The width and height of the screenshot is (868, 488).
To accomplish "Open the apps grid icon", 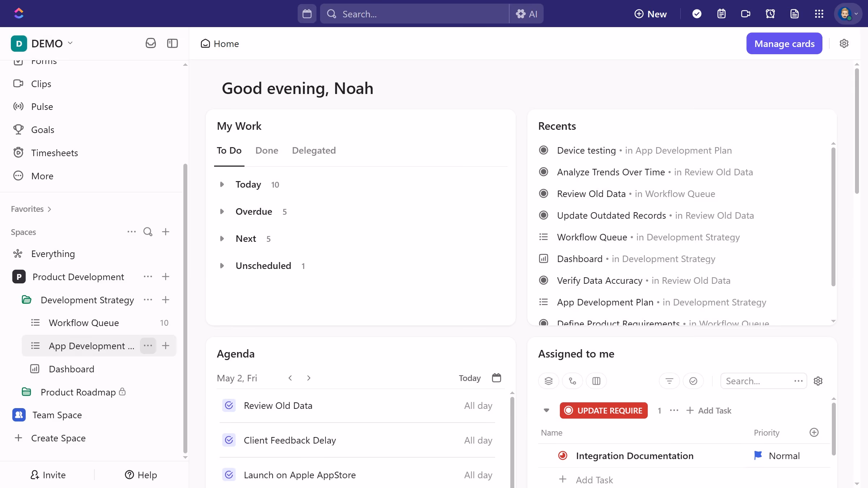I will pyautogui.click(x=819, y=14).
